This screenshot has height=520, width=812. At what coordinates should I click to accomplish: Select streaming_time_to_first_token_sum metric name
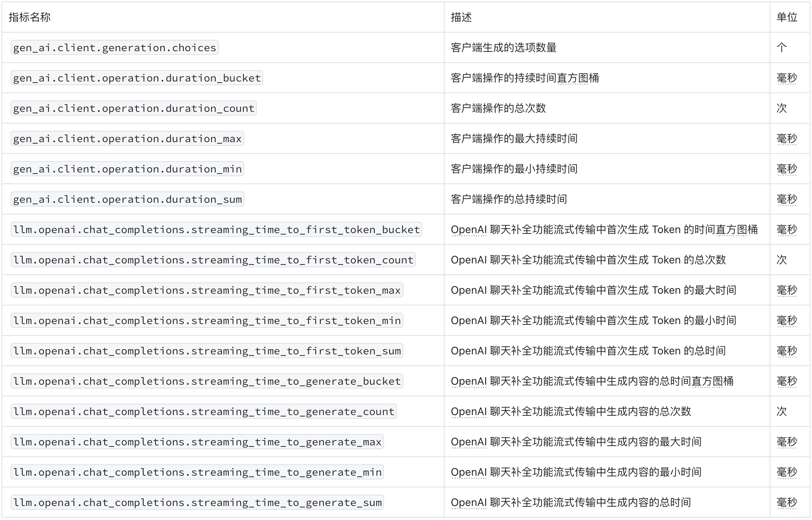207,351
